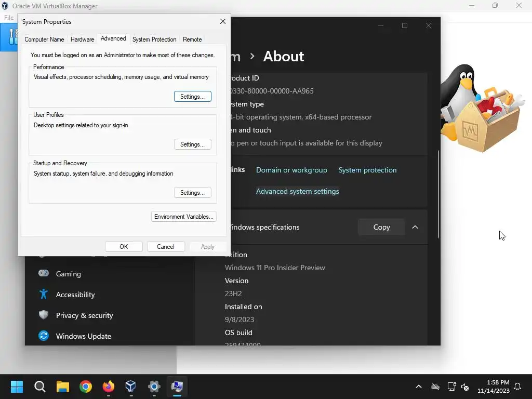This screenshot has width=532, height=399.
Task: Open Domain or workgroup link
Action: click(291, 170)
